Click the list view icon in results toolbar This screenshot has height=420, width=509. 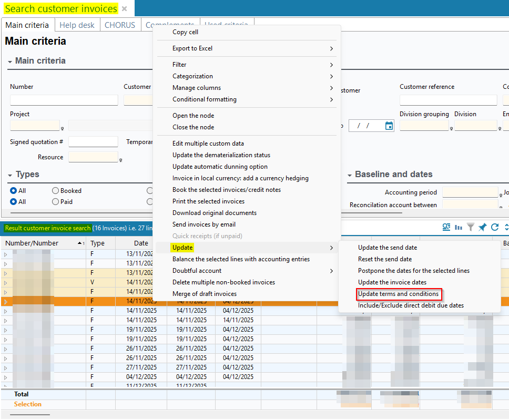pyautogui.click(x=446, y=227)
